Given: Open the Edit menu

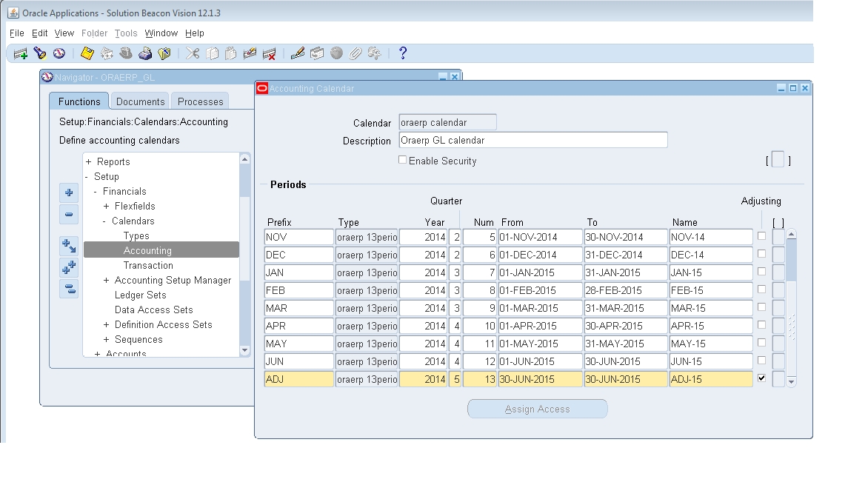Looking at the screenshot, I should 39,33.
